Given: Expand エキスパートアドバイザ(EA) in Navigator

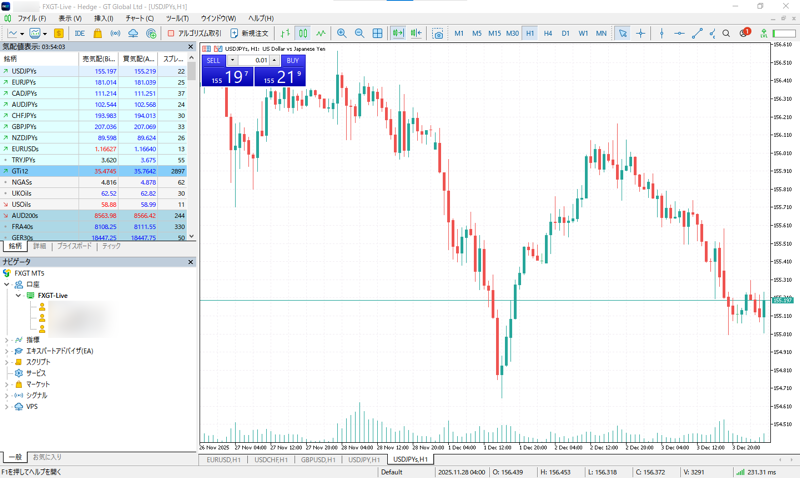Looking at the screenshot, I should pos(7,351).
